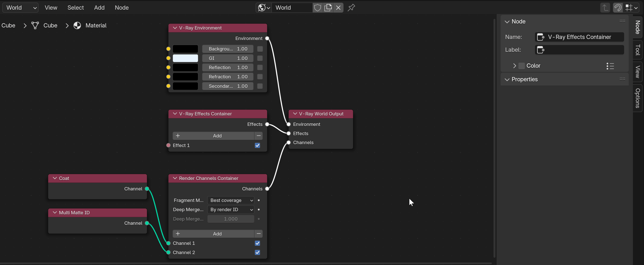The height and width of the screenshot is (265, 644).
Task: Click the Node panel drag grip
Action: 622,21
